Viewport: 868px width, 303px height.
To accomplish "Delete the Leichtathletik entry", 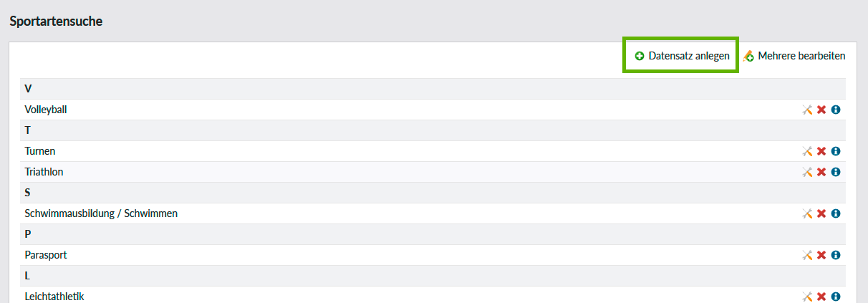I will pyautogui.click(x=821, y=297).
